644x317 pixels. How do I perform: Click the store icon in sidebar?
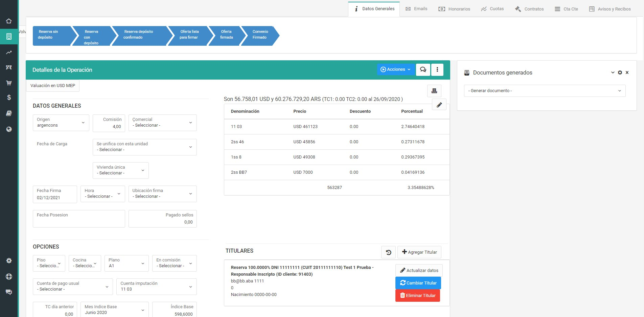click(x=9, y=67)
